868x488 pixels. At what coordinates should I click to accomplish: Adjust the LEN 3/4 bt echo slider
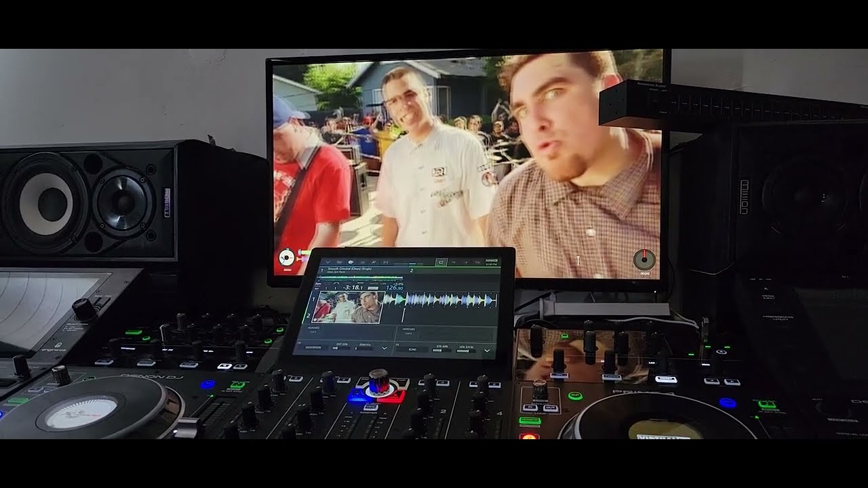point(466,351)
